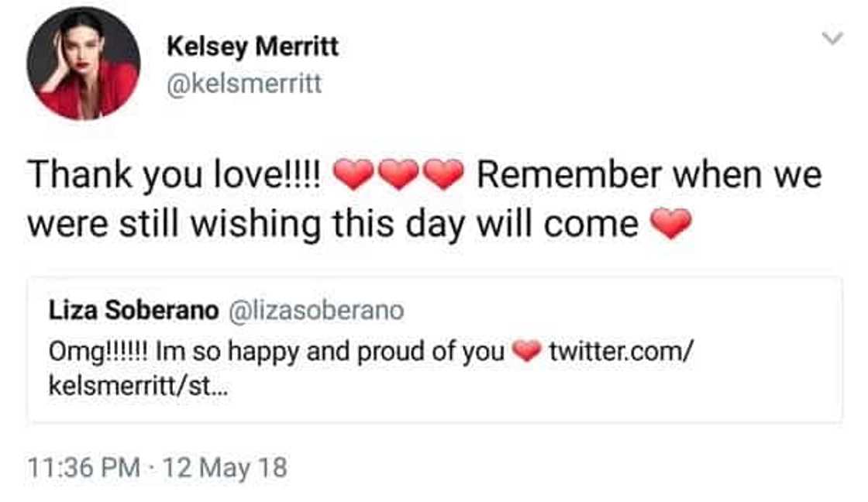Click Kelsey Merritt's display name
868x502 pixels.
253,45
